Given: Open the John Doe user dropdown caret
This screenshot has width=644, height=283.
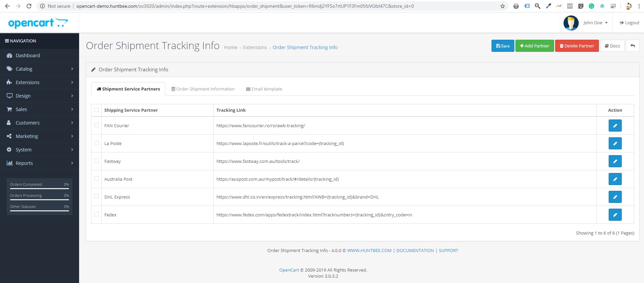Looking at the screenshot, I should coord(606,23).
